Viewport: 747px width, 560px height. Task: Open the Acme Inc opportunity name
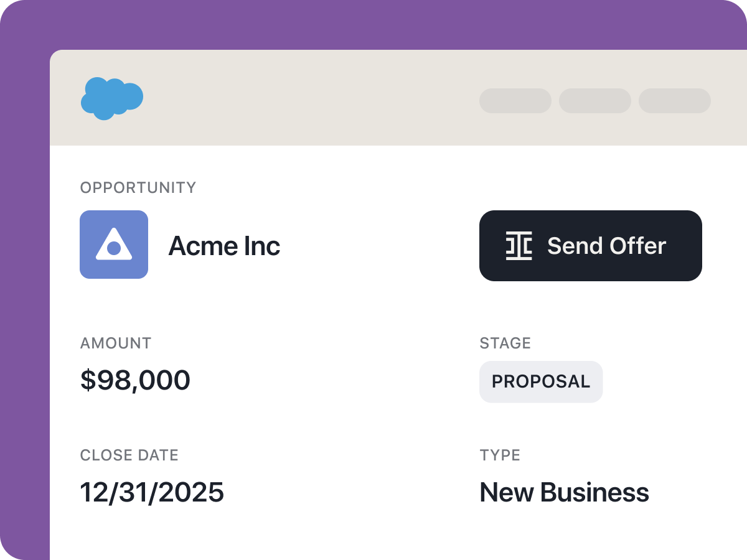coord(224,245)
